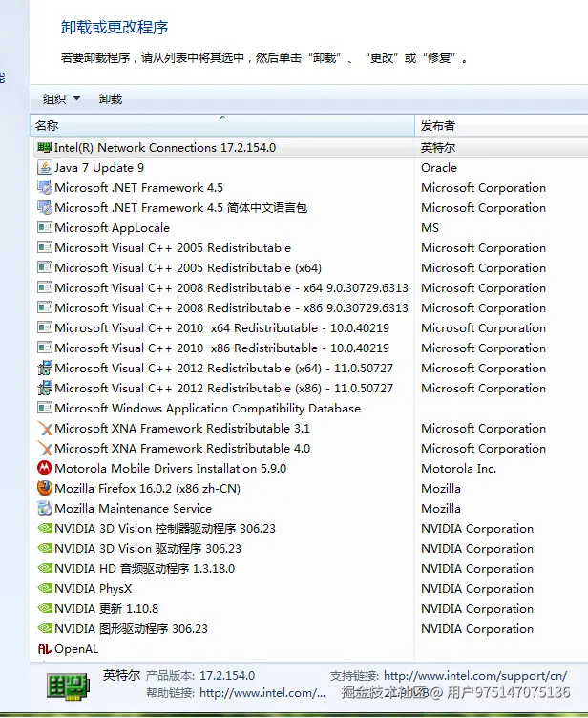The image size is (588, 718).
Task: Click the Visual C++ 2008 x64 icon
Action: (x=45, y=287)
